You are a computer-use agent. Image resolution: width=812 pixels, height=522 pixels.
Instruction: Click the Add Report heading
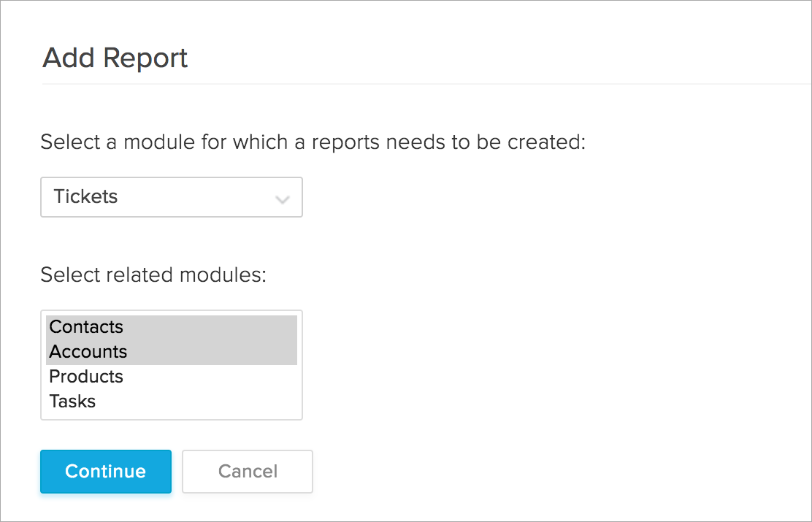coord(115,58)
